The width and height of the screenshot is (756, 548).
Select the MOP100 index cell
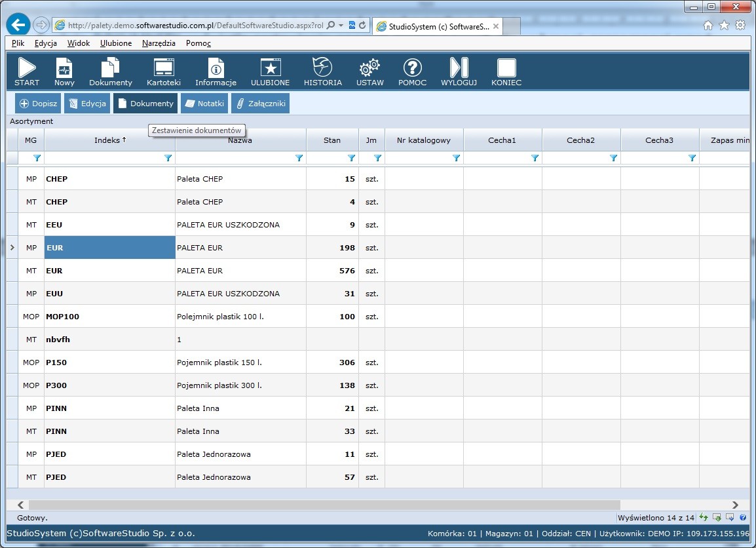109,317
